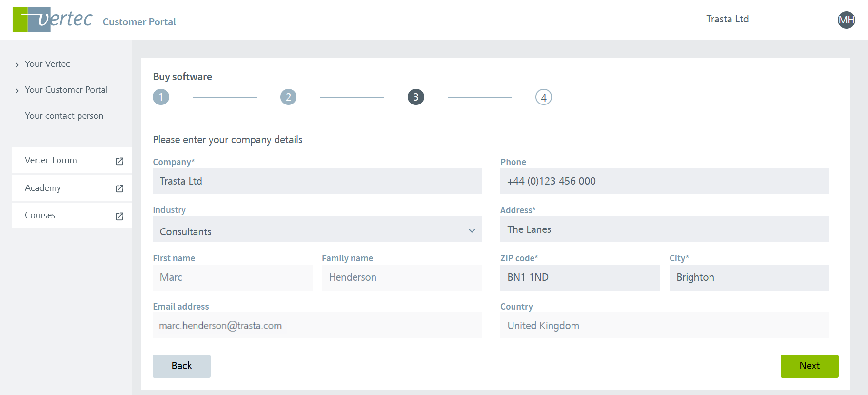Click the green Next button
This screenshot has width=868, height=395.
click(x=809, y=366)
